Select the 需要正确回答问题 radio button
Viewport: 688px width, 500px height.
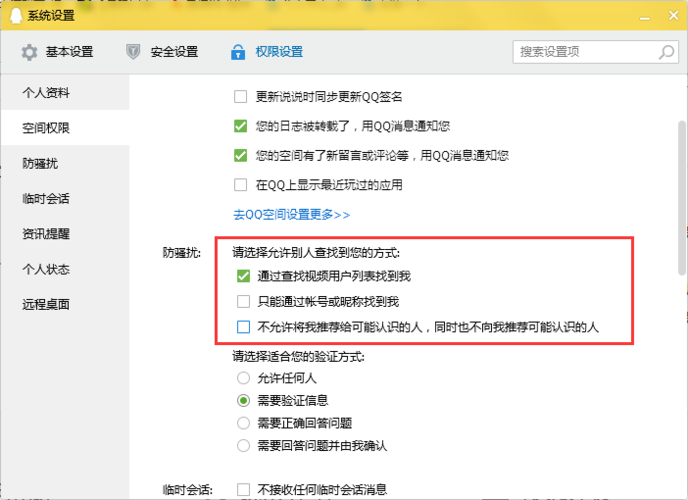[x=244, y=423]
